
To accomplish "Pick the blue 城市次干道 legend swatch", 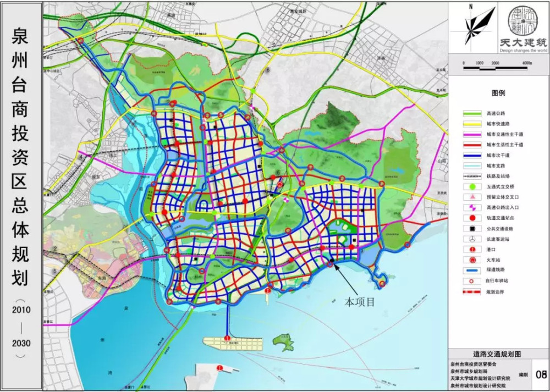I will (472, 155).
